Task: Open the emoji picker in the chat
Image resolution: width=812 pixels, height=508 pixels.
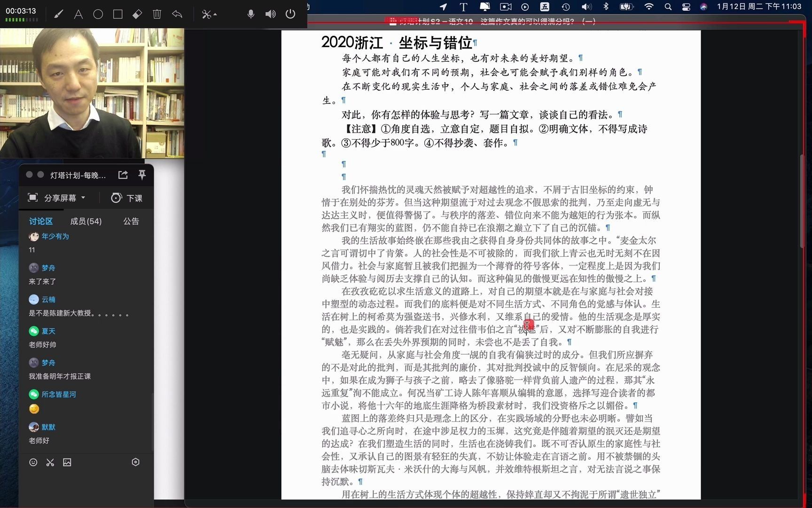Action: coord(33,462)
